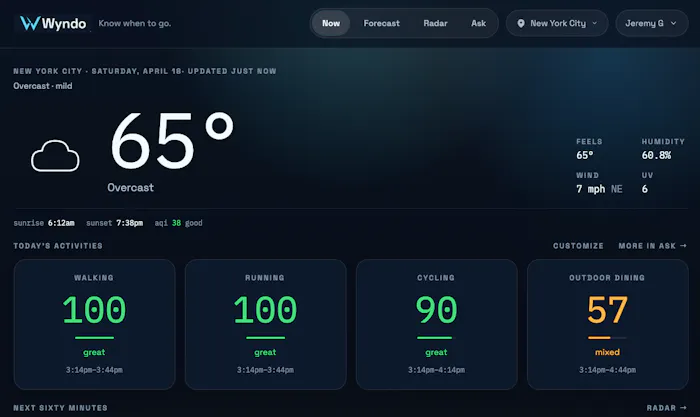Follow the More in Ask link
This screenshot has height=417, width=700.
tap(652, 246)
